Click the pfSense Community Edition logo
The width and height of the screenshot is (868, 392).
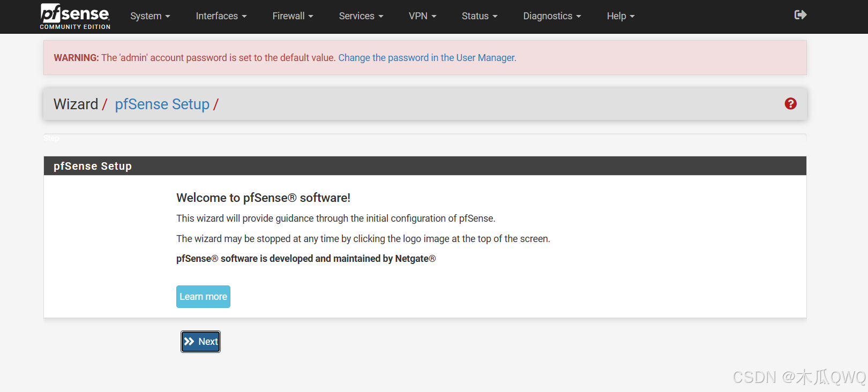(75, 17)
